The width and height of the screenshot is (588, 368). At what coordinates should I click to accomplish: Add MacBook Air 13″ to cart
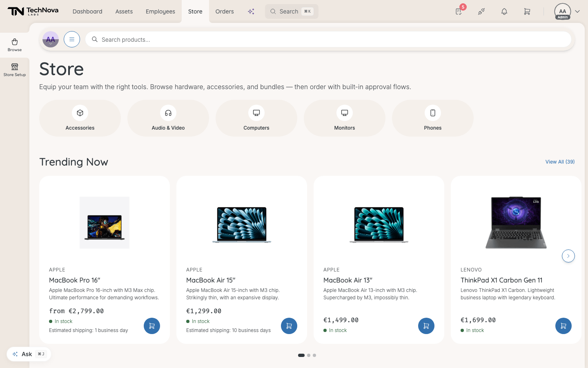pyautogui.click(x=426, y=326)
